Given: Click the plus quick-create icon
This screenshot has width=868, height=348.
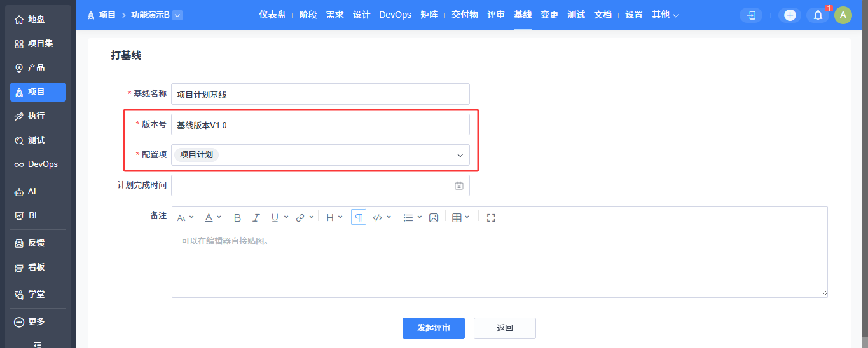Looking at the screenshot, I should (790, 15).
